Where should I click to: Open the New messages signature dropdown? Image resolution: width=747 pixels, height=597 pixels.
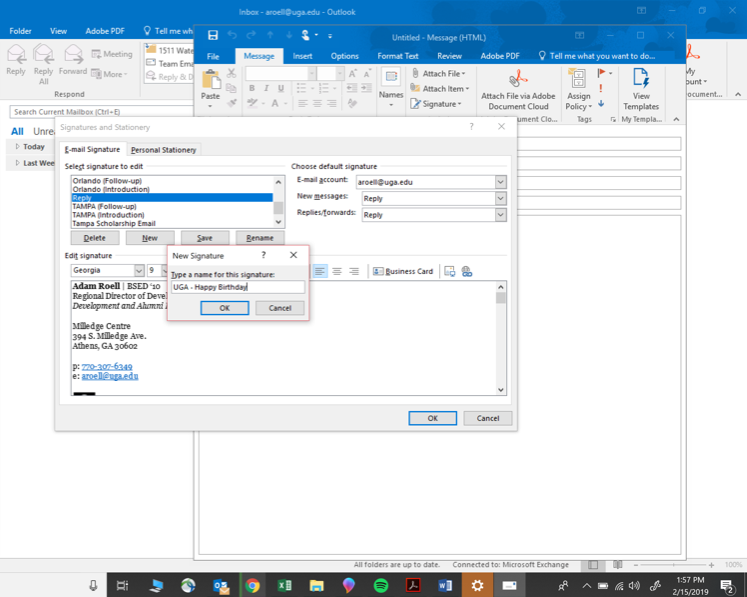(x=500, y=198)
